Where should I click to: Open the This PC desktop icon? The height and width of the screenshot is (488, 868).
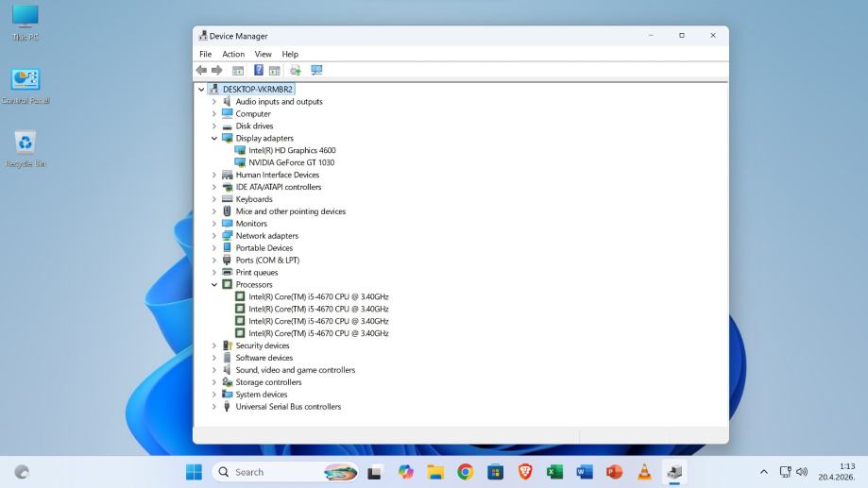(26, 24)
